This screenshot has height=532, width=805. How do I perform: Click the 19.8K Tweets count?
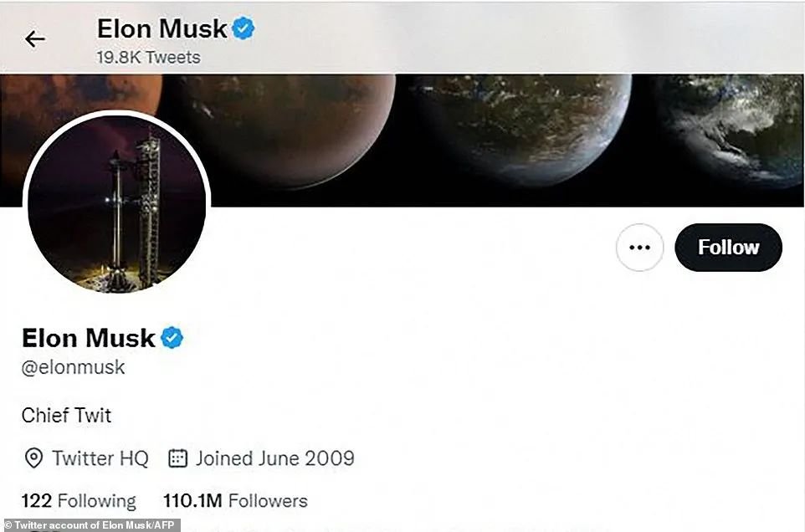149,58
